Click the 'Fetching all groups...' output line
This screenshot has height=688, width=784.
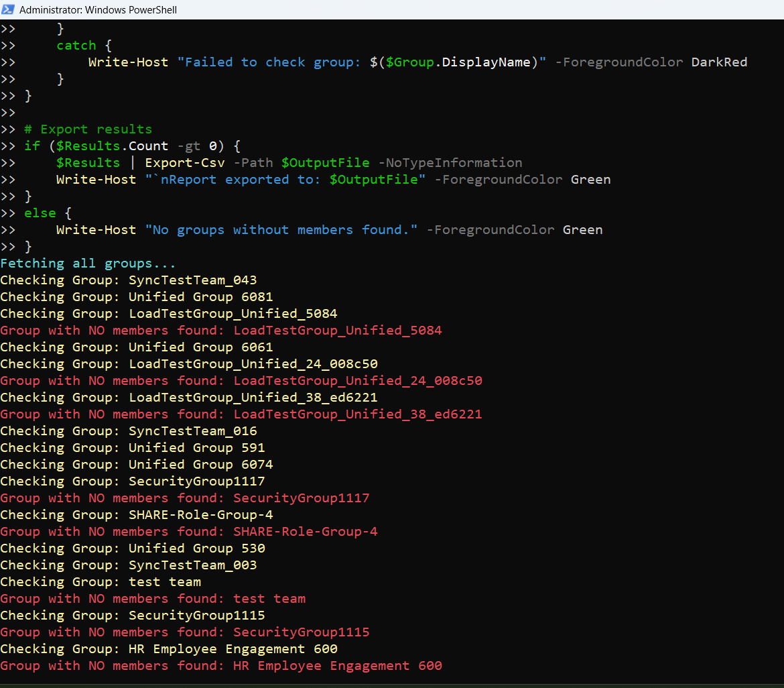click(x=88, y=264)
